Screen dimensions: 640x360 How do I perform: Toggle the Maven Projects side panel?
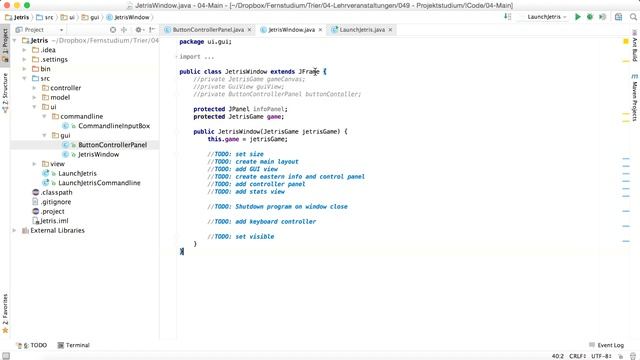click(x=635, y=98)
